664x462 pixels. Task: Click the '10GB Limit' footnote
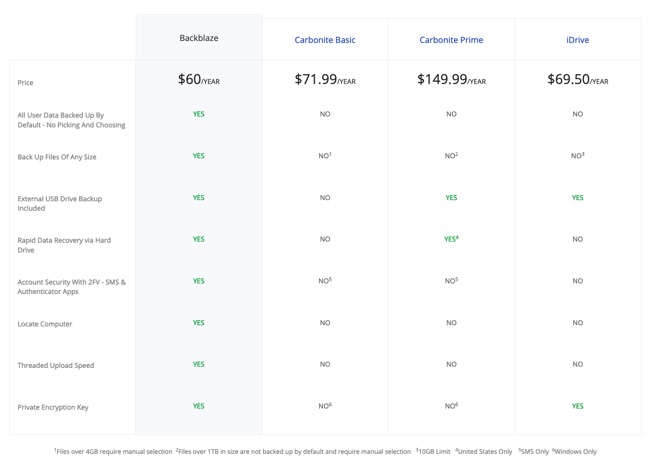(433, 451)
